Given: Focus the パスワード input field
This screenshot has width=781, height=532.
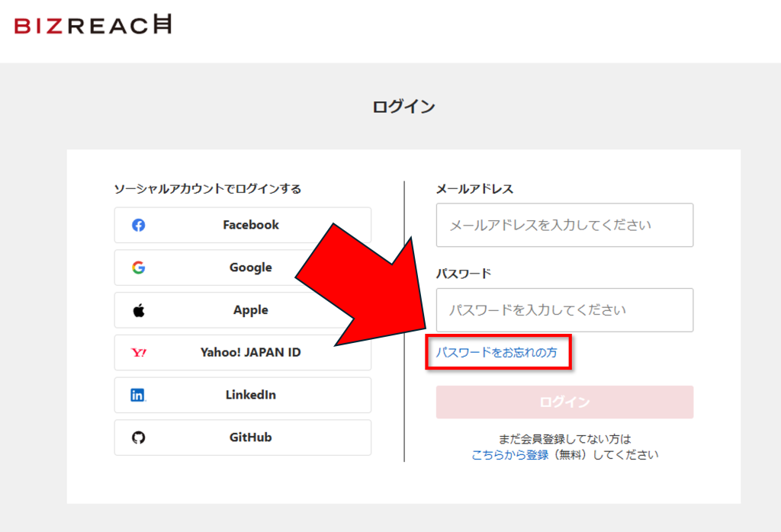Looking at the screenshot, I should pyautogui.click(x=564, y=310).
